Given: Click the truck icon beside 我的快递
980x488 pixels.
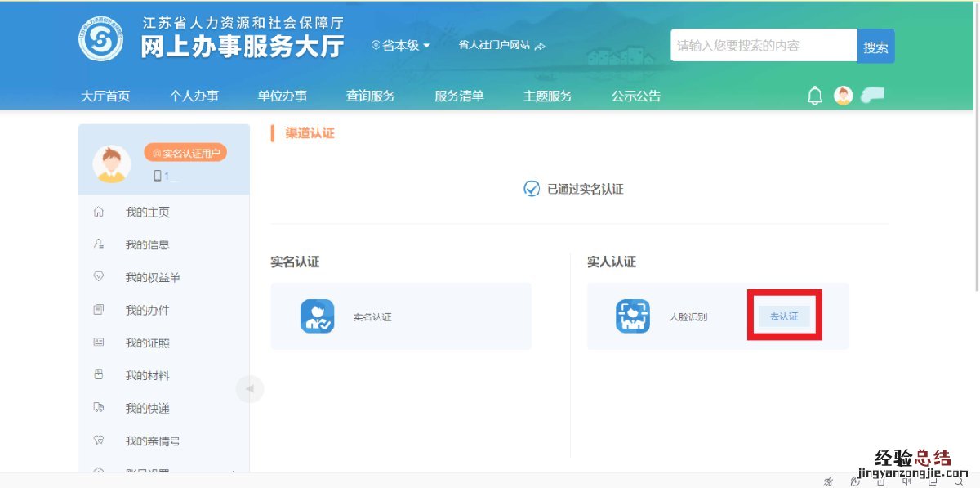Looking at the screenshot, I should [x=99, y=408].
